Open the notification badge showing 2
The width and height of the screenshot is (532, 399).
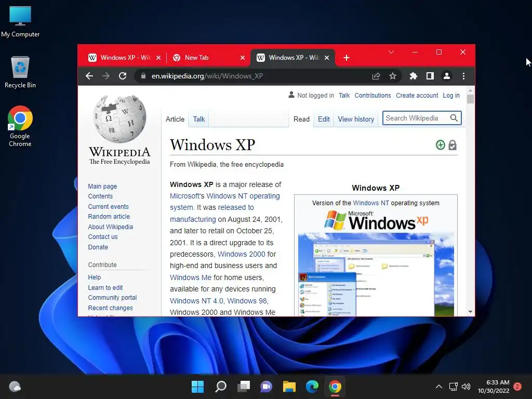coord(517,387)
